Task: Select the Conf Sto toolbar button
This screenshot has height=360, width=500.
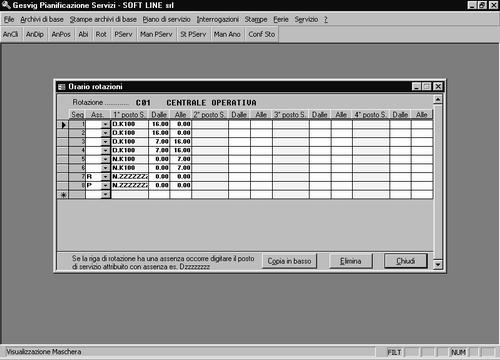Action: pos(262,34)
